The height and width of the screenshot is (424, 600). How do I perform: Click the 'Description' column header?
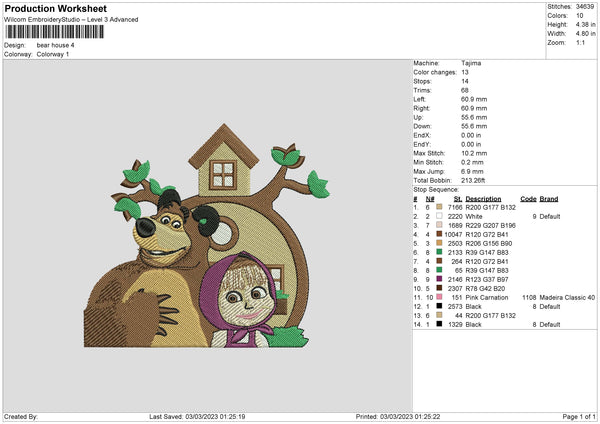point(483,199)
